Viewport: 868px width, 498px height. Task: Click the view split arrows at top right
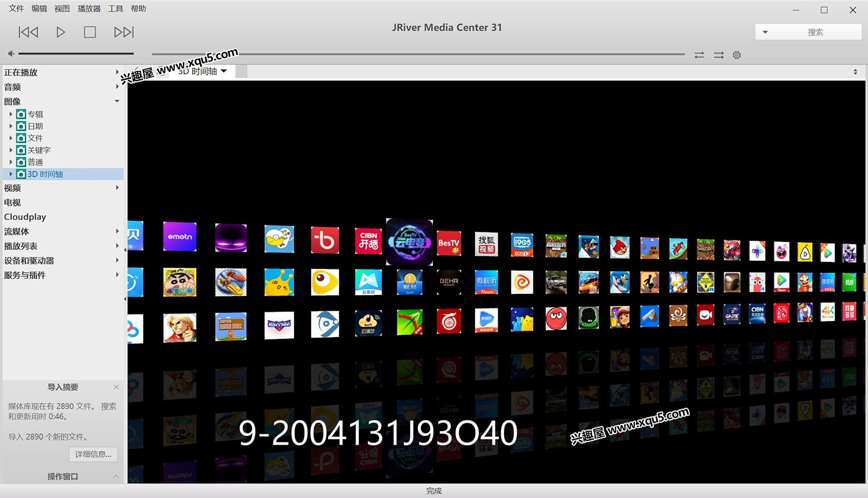click(x=855, y=72)
